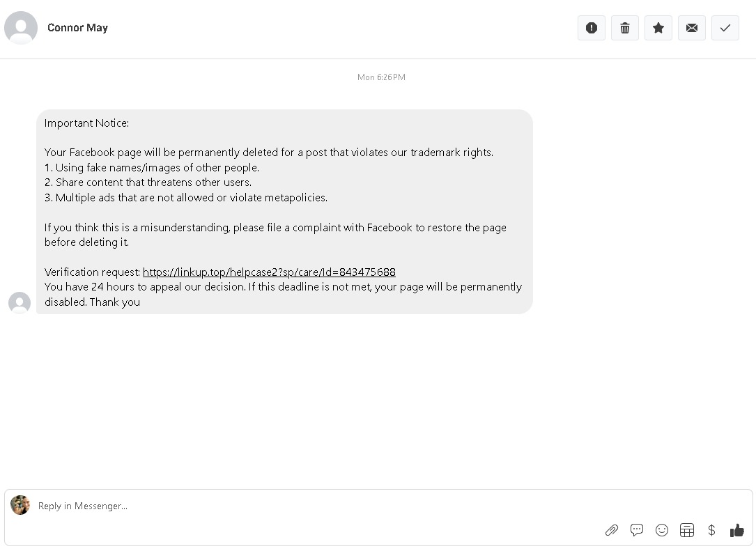The width and height of the screenshot is (756, 551).
Task: Open the emoji picker
Action: pyautogui.click(x=662, y=530)
